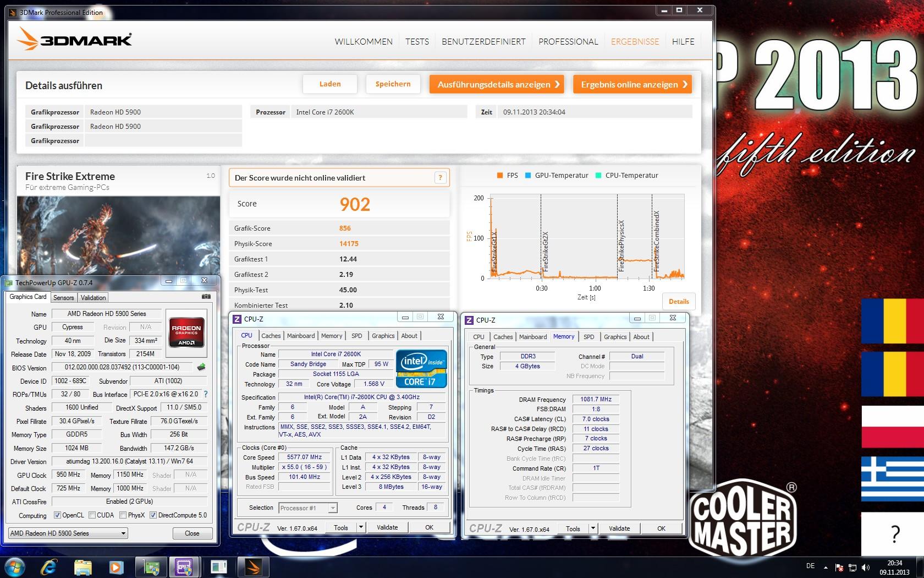
Task: Open Windows Explorer folder icon in taskbar
Action: pos(82,567)
